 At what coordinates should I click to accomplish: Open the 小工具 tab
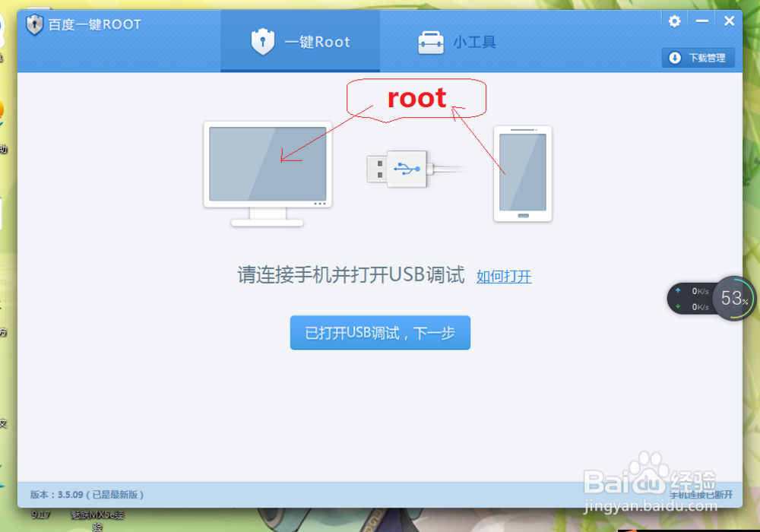click(x=457, y=42)
